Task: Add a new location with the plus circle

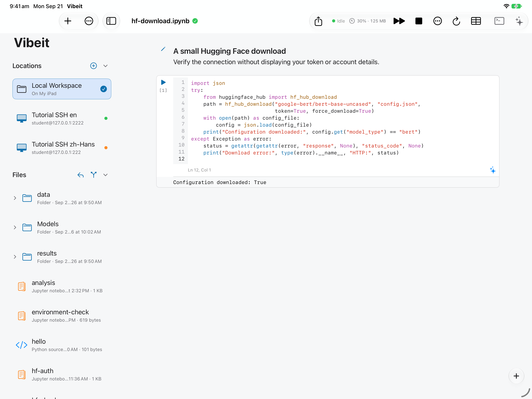Action: pyautogui.click(x=94, y=66)
